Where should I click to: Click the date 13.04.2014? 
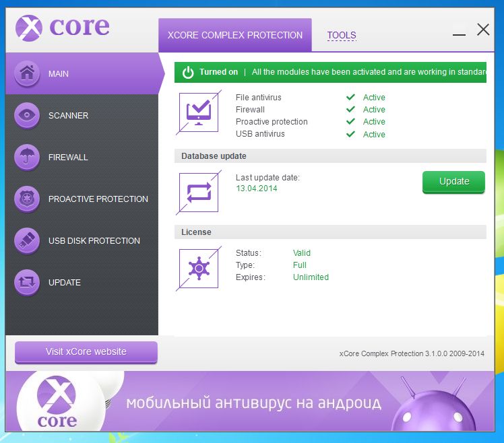coord(257,189)
